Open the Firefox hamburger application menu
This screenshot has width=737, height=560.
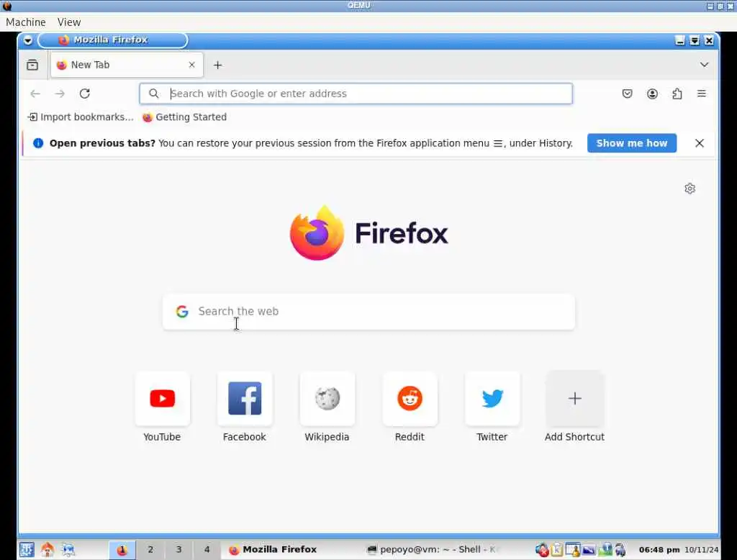701,94
